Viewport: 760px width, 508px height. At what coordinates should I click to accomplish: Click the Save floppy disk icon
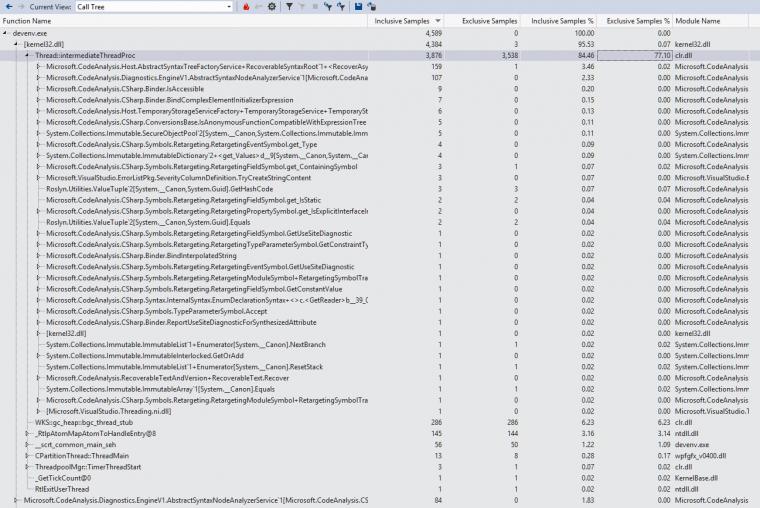point(358,7)
